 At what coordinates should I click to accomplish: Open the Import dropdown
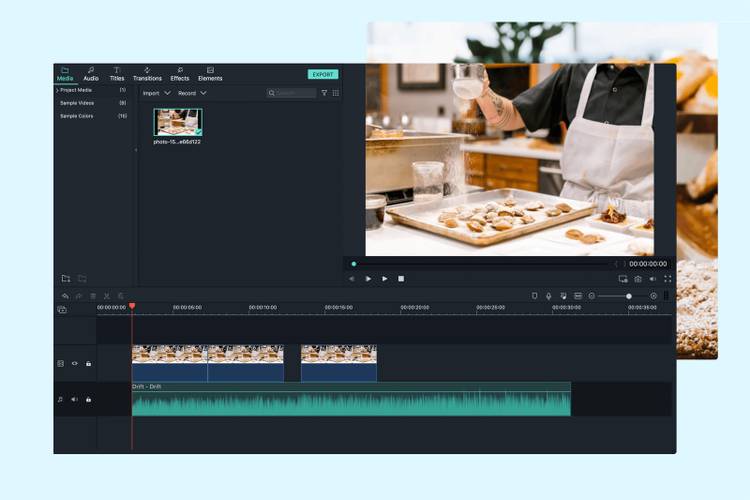pyautogui.click(x=156, y=93)
